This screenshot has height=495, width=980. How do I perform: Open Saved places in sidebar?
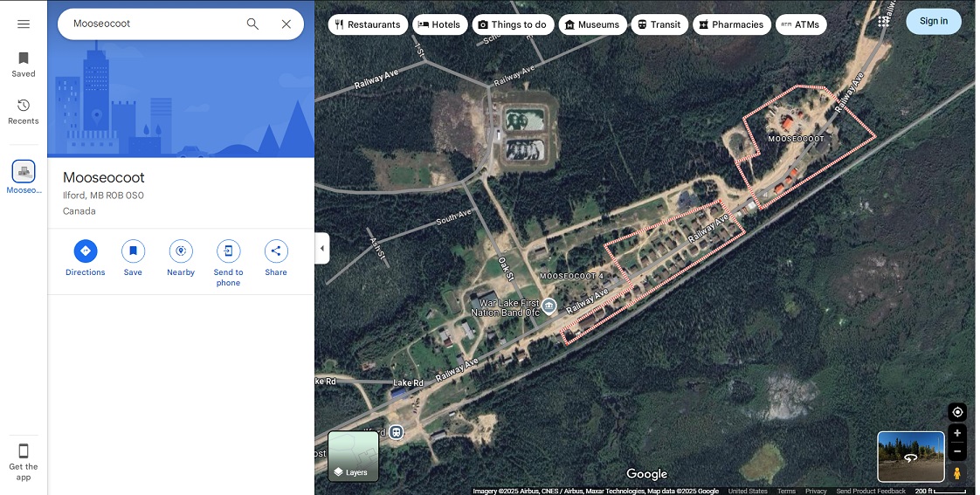pyautogui.click(x=24, y=64)
